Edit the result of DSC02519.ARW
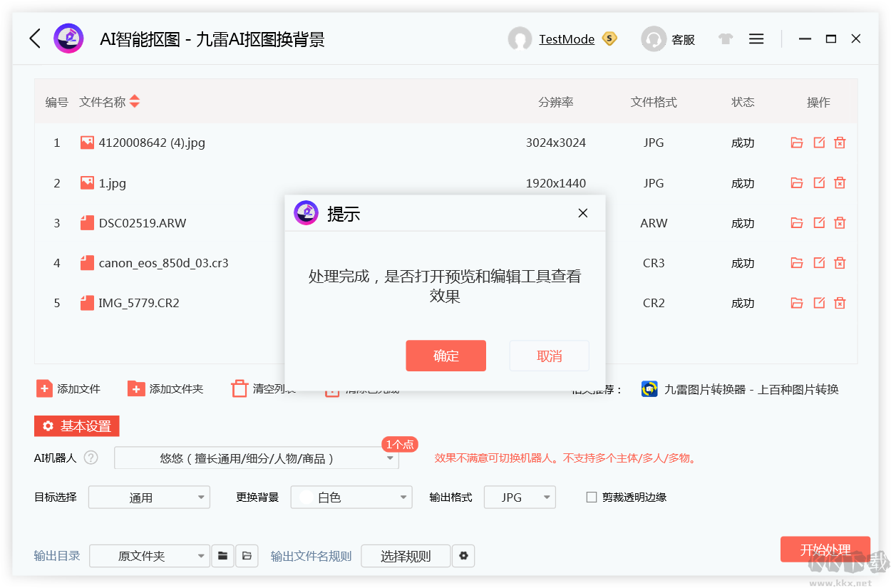 click(x=818, y=222)
